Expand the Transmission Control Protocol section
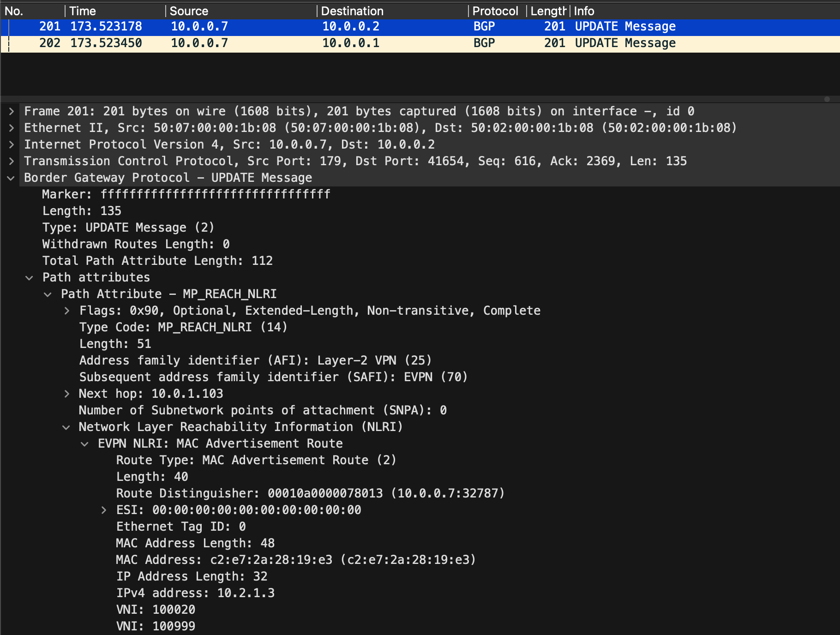Viewport: 840px width, 635px height. tap(12, 161)
